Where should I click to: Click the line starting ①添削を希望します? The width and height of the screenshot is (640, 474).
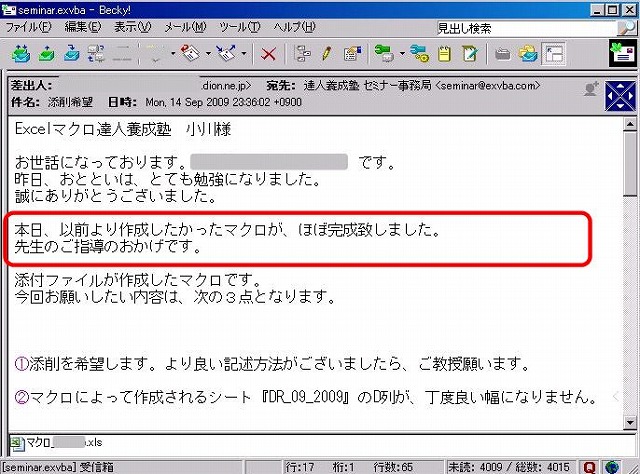272,363
